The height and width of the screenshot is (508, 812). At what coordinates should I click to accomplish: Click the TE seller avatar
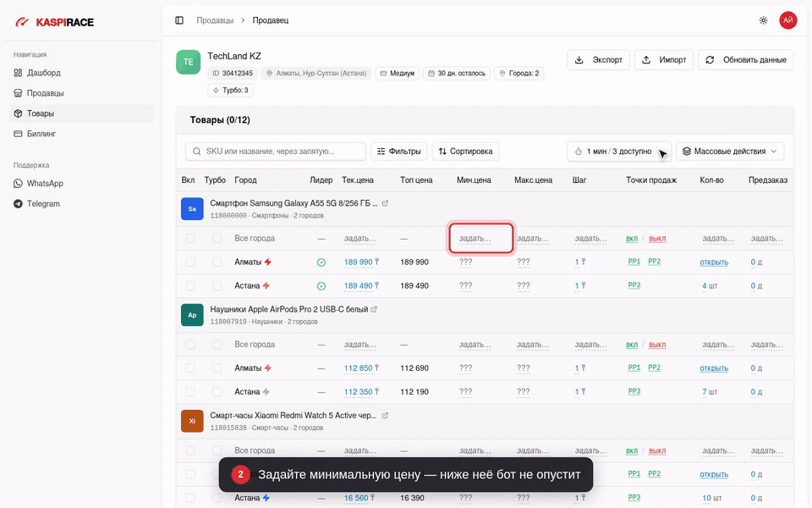pyautogui.click(x=188, y=62)
